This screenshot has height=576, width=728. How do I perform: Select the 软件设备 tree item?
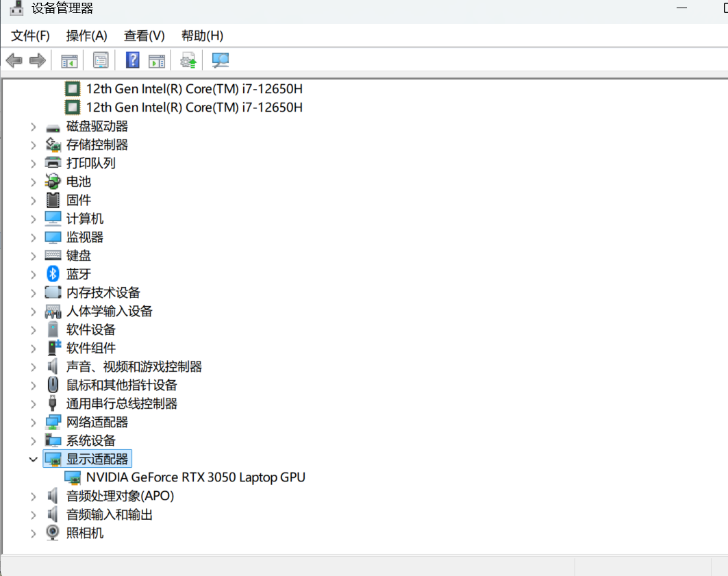tap(90, 329)
